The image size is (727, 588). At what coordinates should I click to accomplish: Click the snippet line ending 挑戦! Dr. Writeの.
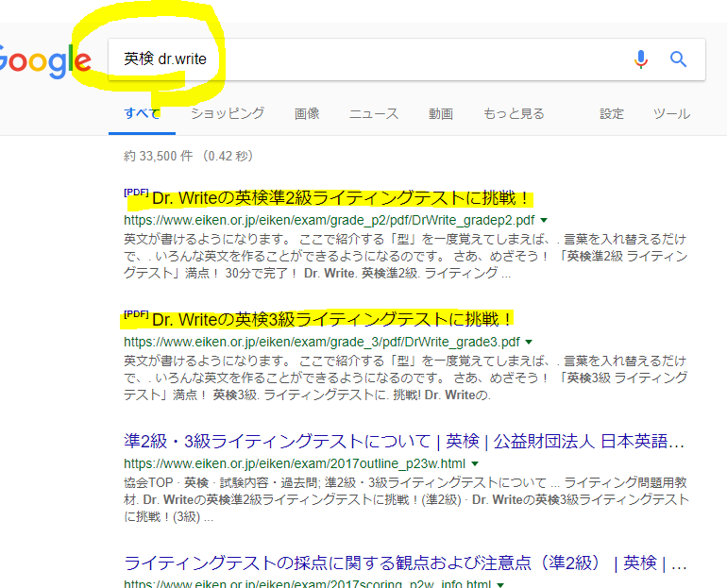[x=307, y=395]
